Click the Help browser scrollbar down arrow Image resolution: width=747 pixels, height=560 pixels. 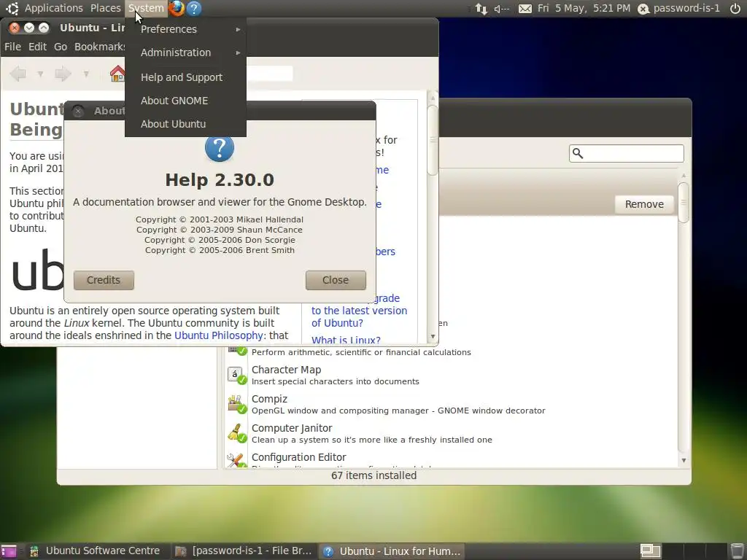tap(433, 336)
